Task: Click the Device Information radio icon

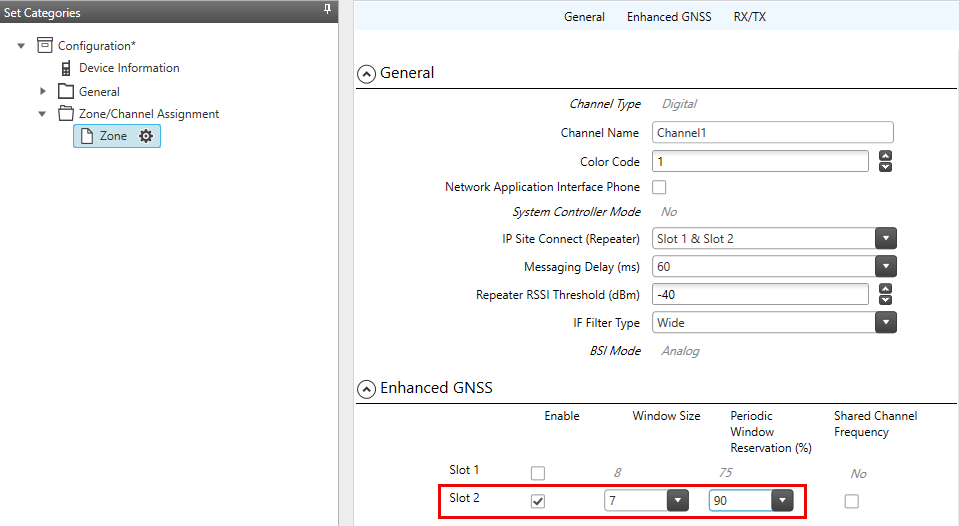Action: 66,69
